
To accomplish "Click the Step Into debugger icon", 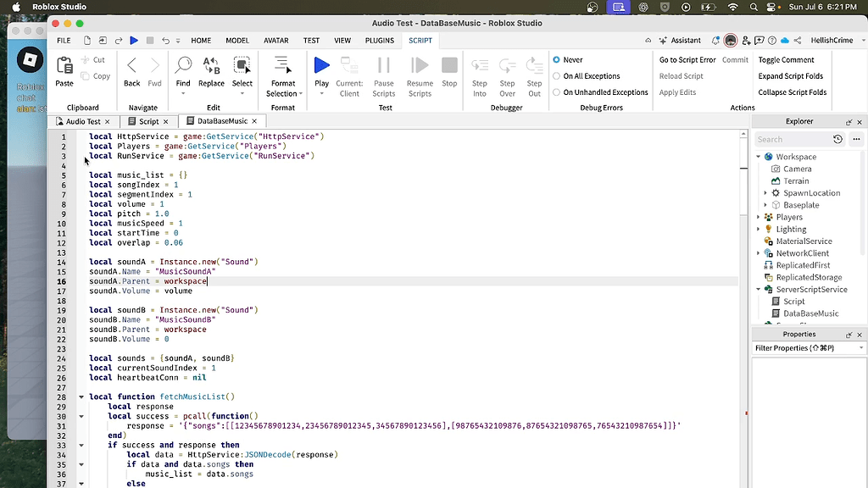I will (x=480, y=66).
